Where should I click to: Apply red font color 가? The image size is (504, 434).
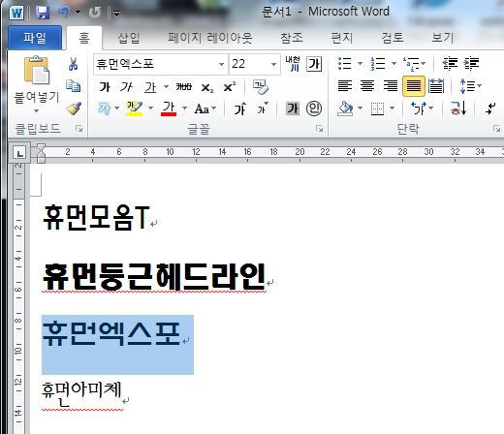pos(169,108)
